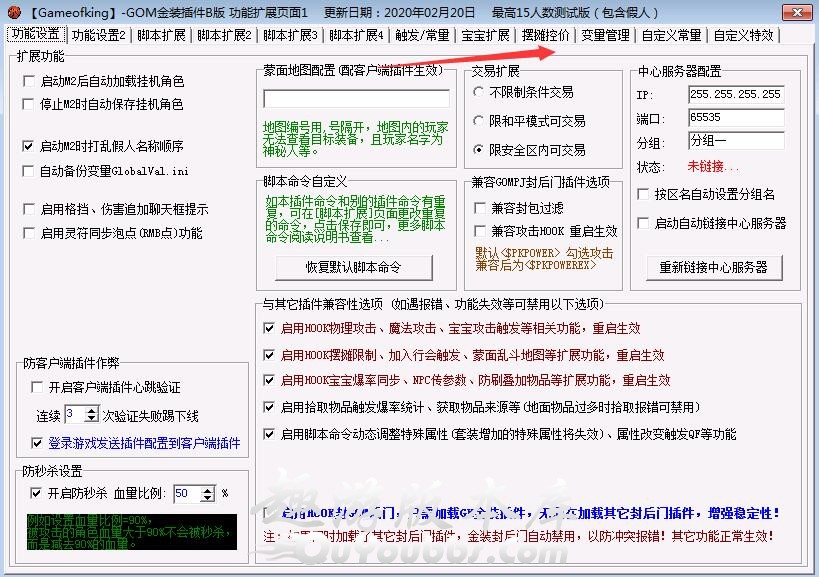Image resolution: width=819 pixels, height=577 pixels.
Task: Switch to the 脚本扩展 tab
Action: point(161,36)
